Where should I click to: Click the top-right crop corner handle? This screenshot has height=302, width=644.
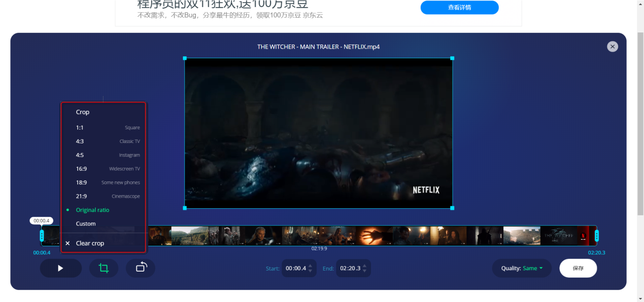[x=452, y=58]
